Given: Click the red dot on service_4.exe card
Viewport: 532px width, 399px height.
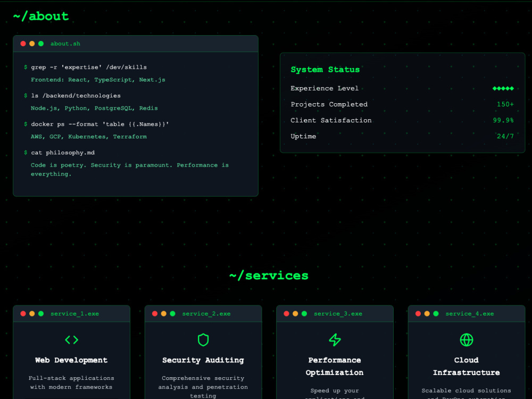Looking at the screenshot, I should [418, 313].
